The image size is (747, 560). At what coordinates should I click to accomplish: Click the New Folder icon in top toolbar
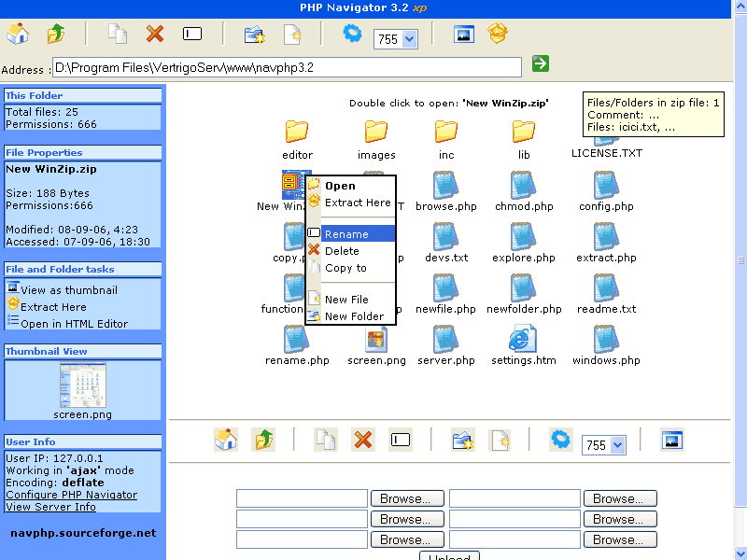pyautogui.click(x=254, y=35)
